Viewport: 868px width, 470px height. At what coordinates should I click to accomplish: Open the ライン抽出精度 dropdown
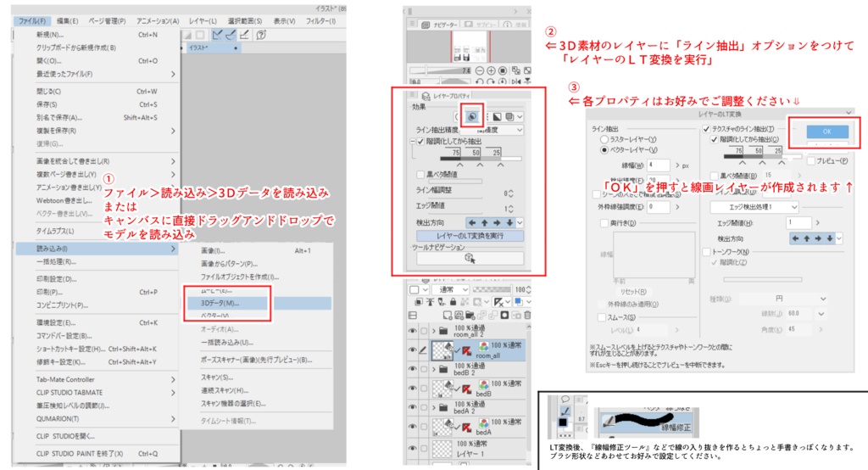pos(492,130)
